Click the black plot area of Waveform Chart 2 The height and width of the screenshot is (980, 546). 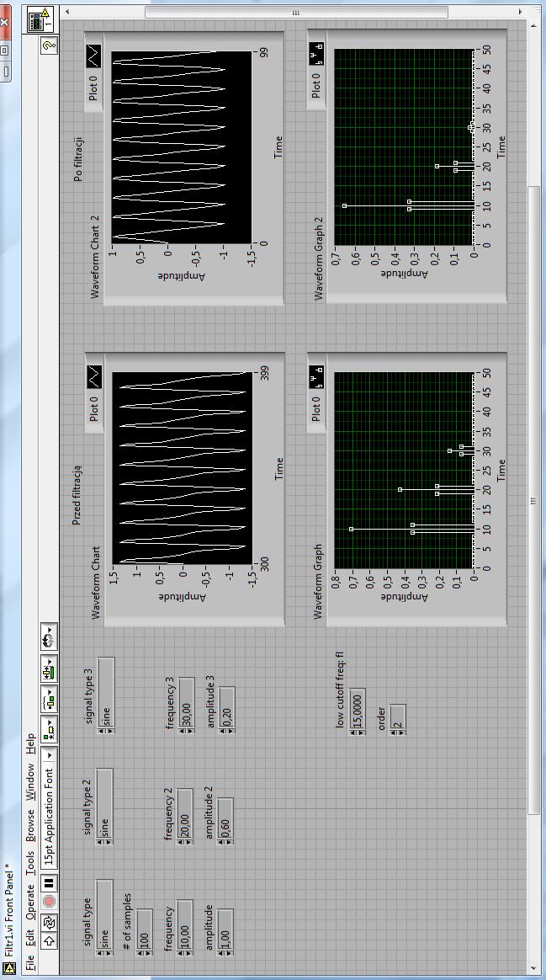pyautogui.click(x=182, y=146)
